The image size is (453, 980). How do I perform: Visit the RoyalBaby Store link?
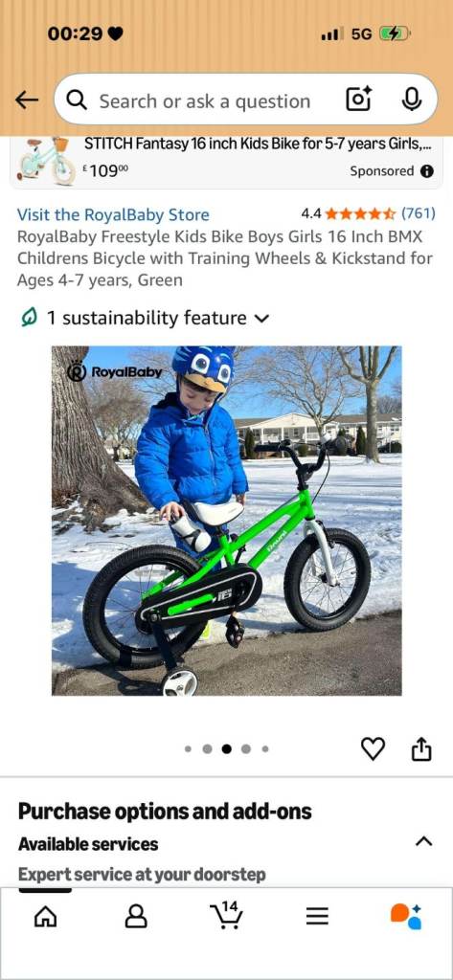tap(113, 214)
